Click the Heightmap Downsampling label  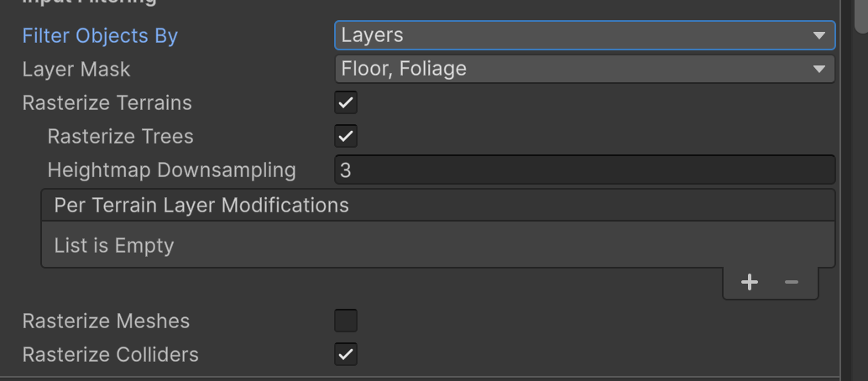(171, 170)
